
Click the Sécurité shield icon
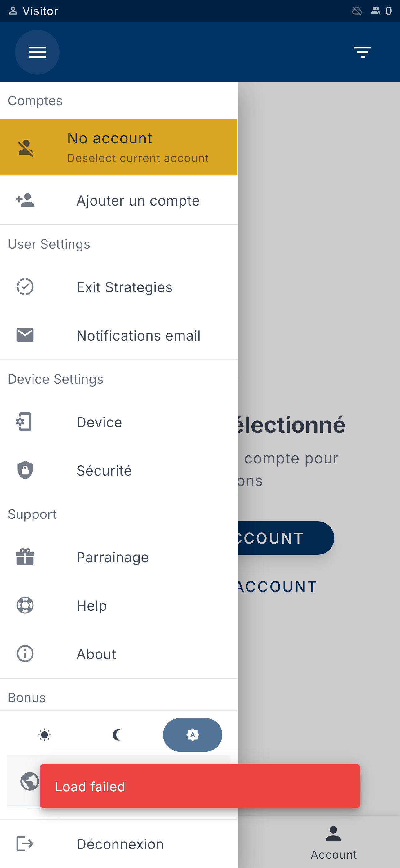tap(25, 470)
